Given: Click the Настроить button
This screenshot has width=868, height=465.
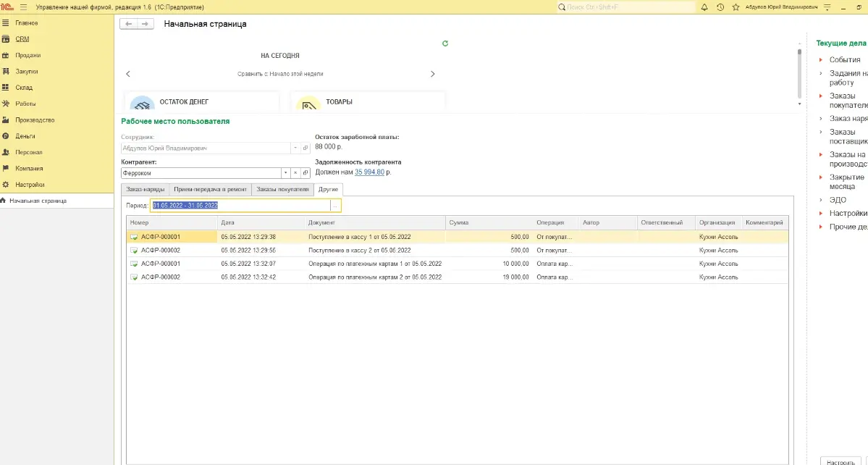Looking at the screenshot, I should (x=842, y=461).
